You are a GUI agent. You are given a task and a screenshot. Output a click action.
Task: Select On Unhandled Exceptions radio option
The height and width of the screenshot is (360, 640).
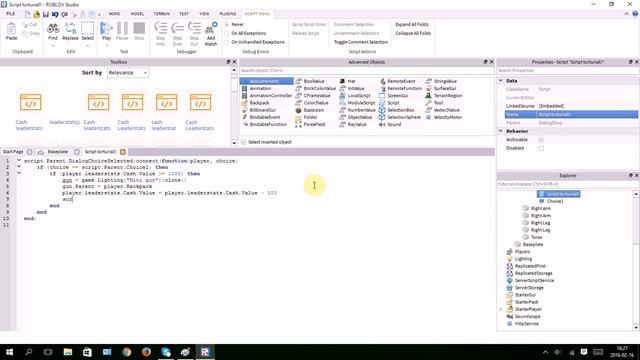coord(227,42)
